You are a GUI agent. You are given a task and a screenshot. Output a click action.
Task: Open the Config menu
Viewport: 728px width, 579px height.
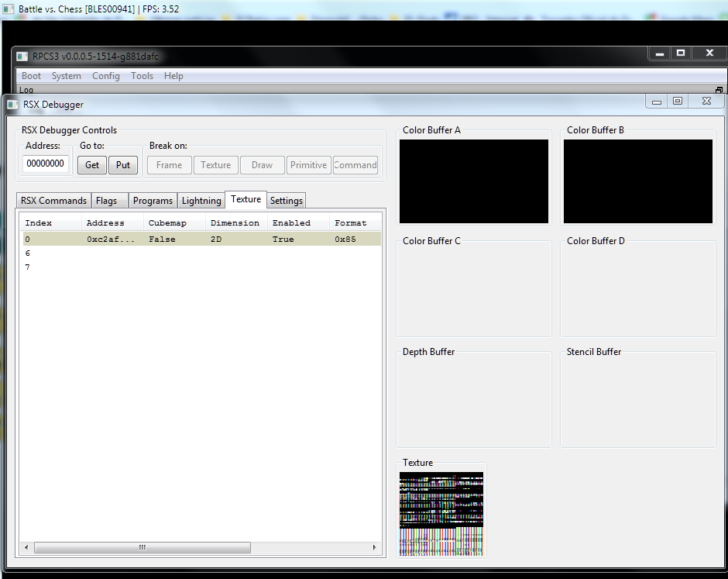tap(106, 76)
